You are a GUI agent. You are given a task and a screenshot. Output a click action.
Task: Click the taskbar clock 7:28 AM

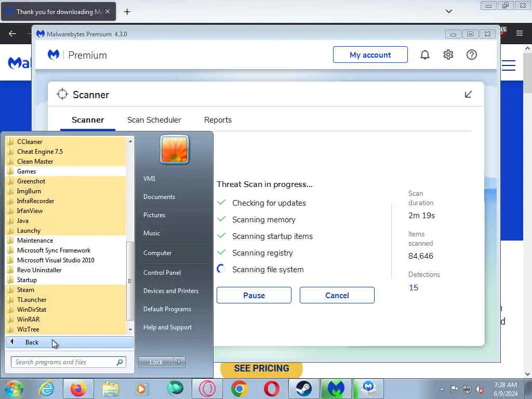coord(505,385)
